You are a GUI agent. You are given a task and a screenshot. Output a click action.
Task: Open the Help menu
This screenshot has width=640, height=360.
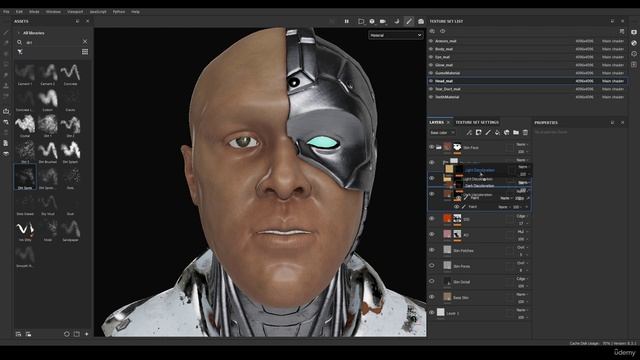coord(136,12)
